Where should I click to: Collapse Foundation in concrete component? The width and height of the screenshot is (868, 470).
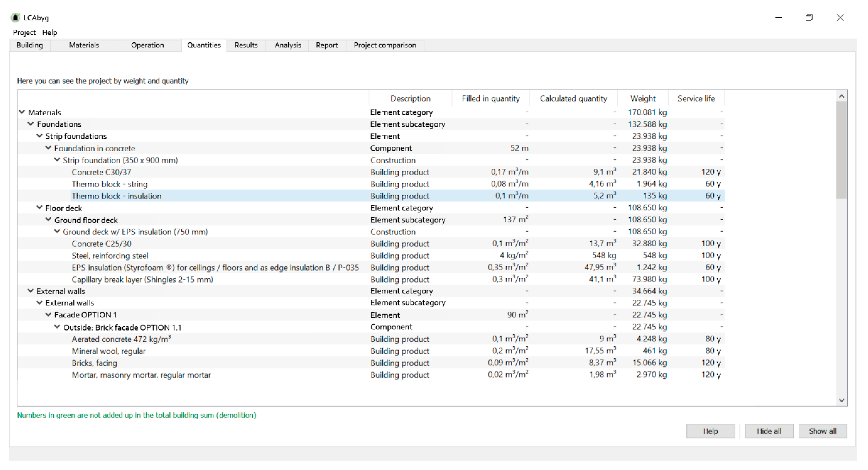48,148
